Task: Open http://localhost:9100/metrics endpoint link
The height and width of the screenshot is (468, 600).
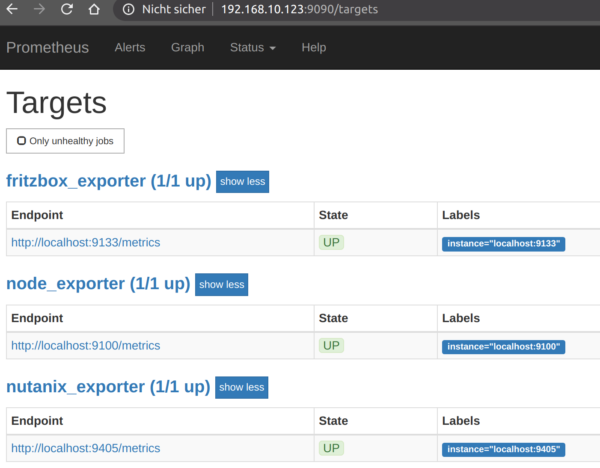Action: pyautogui.click(x=86, y=346)
